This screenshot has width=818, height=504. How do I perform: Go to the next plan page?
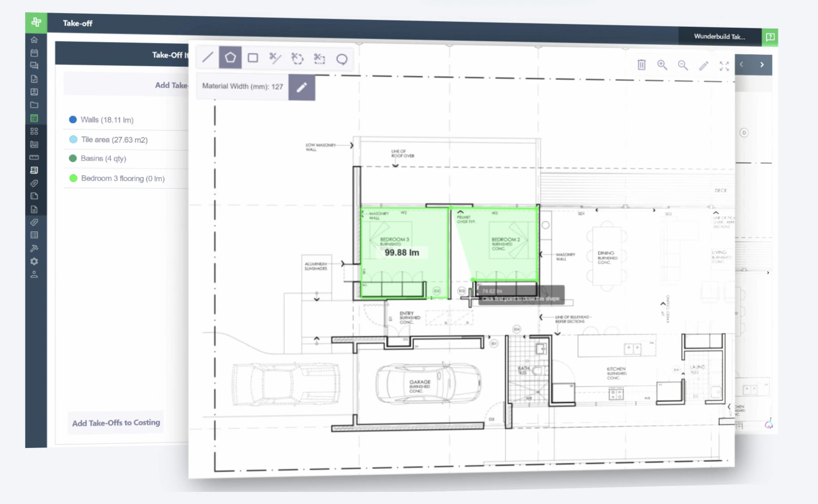point(761,65)
